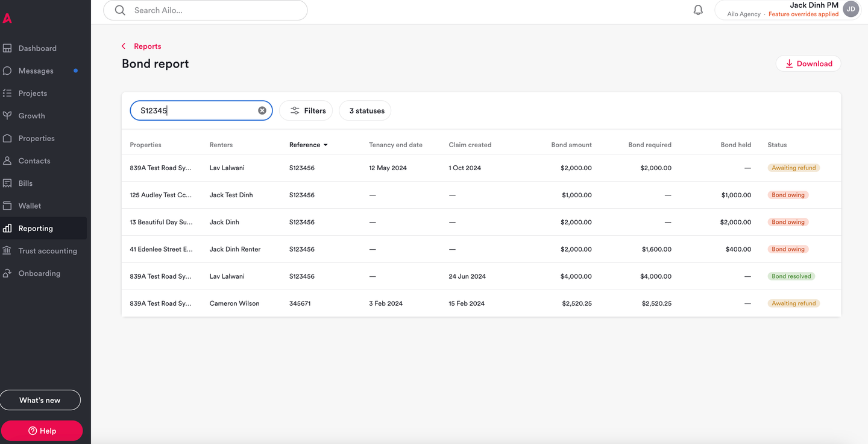Screen dimensions: 868x444
Task: Select the Growth plant icon
Action: click(x=7, y=116)
